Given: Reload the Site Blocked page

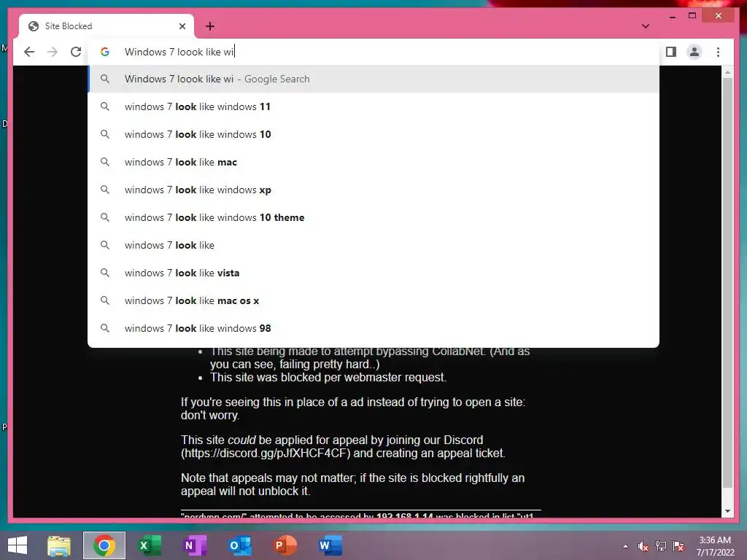Looking at the screenshot, I should coord(76,52).
